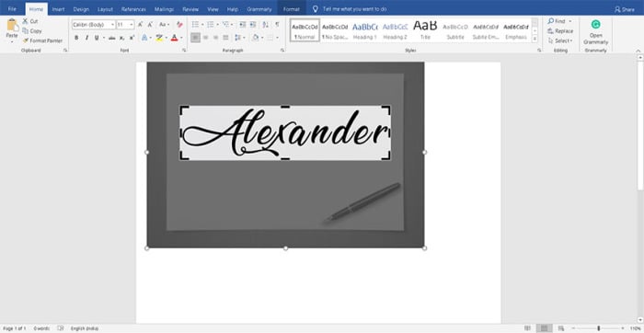Click the Share button
Viewport: 644px width, 333px height.
(x=625, y=9)
